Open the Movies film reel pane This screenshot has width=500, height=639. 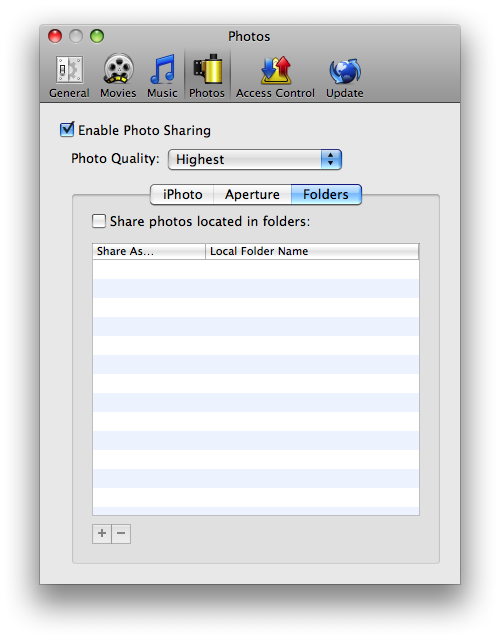[118, 76]
